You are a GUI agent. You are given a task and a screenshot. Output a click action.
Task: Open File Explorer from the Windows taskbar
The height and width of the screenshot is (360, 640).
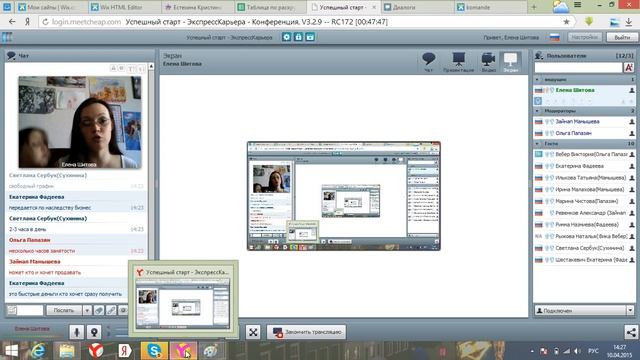pos(66,351)
